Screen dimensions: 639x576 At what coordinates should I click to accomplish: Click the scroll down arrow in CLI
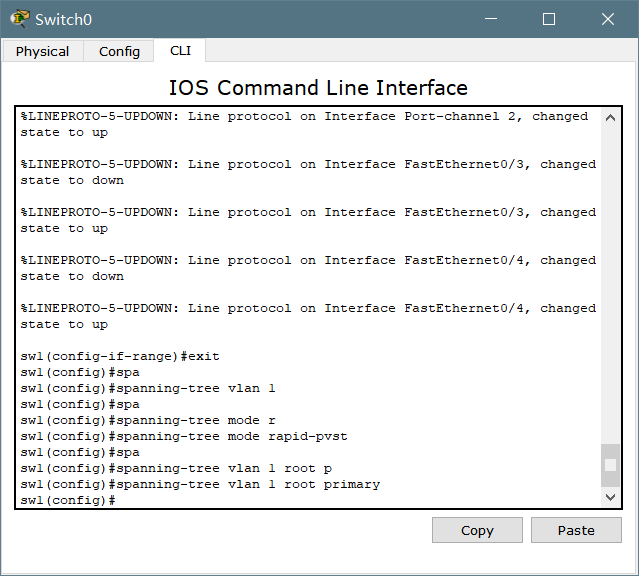tap(610, 496)
